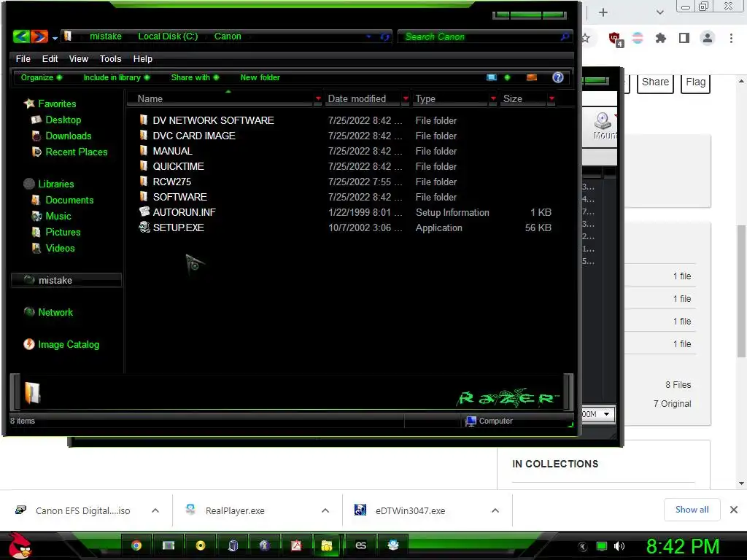
Task: Go forward with the orange Forward arrow
Action: coord(39,36)
